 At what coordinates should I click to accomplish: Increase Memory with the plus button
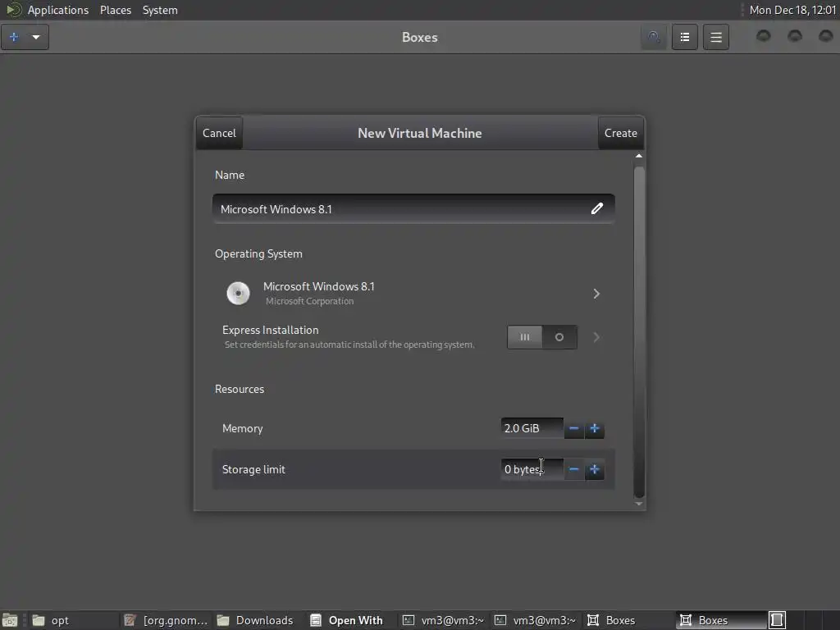tap(594, 428)
